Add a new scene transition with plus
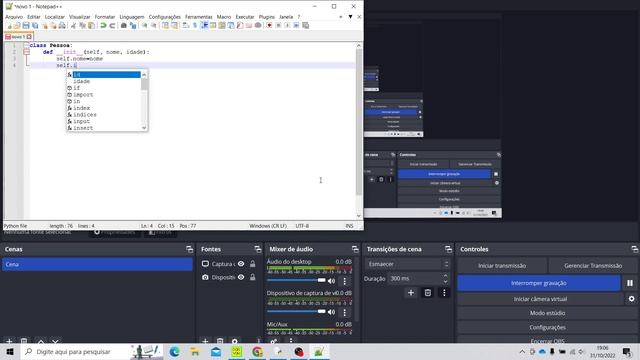The height and width of the screenshot is (360, 640). pos(411,293)
